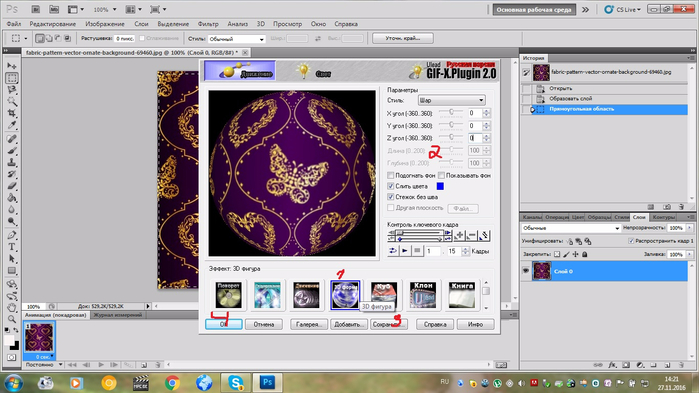699x393 pixels.
Task: Choose the Книга effect thumbnail
Action: pyautogui.click(x=462, y=295)
